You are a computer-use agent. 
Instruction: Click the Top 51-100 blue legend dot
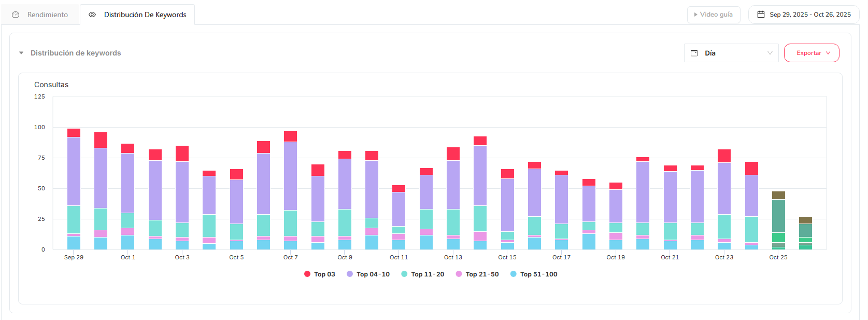click(513, 274)
